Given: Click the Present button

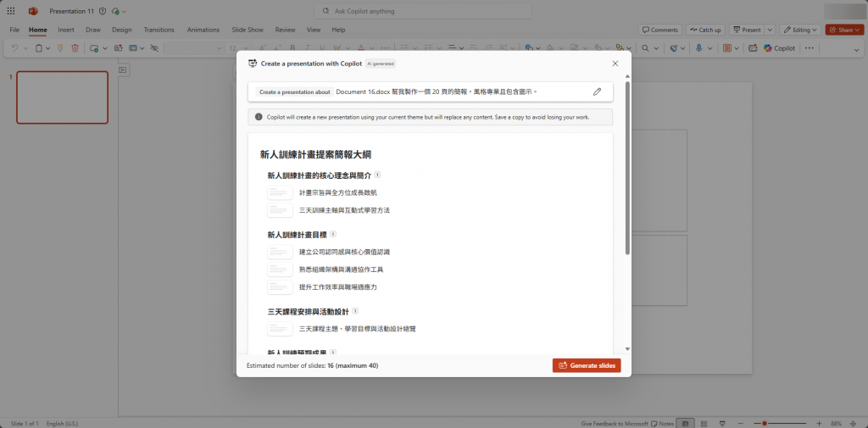Looking at the screenshot, I should coord(747,30).
